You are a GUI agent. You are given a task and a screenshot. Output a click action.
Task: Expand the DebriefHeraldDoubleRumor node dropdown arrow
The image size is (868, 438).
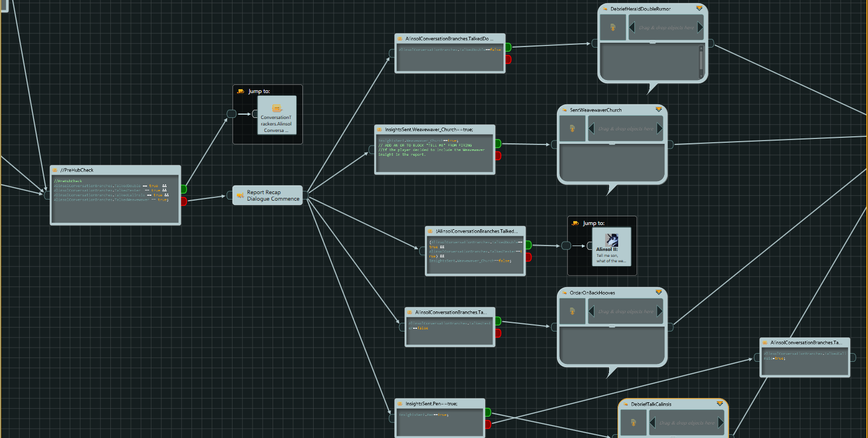[x=699, y=9]
